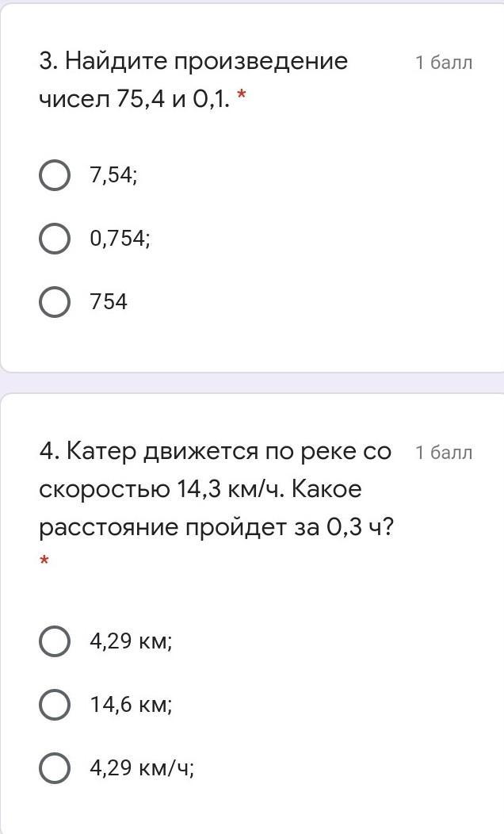
Task: Click the answer label text "754"
Action: (x=109, y=302)
